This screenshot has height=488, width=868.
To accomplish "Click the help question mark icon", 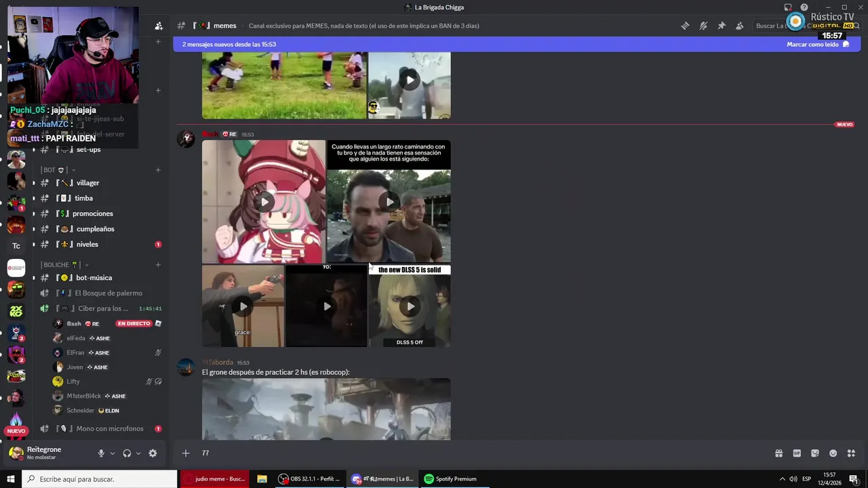I will click(804, 7).
